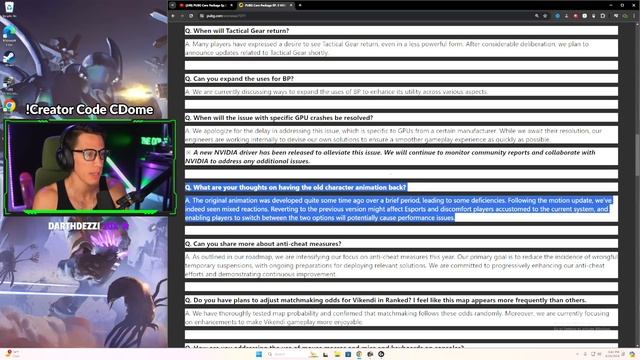Go forward one page in browser
The height and width of the screenshot is (360, 640).
(x=182, y=16)
